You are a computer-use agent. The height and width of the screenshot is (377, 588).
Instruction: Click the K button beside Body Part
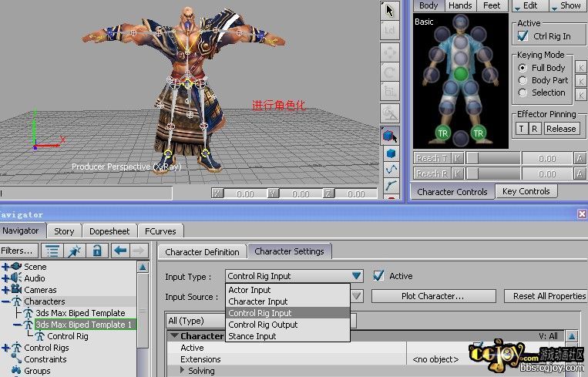(580, 81)
